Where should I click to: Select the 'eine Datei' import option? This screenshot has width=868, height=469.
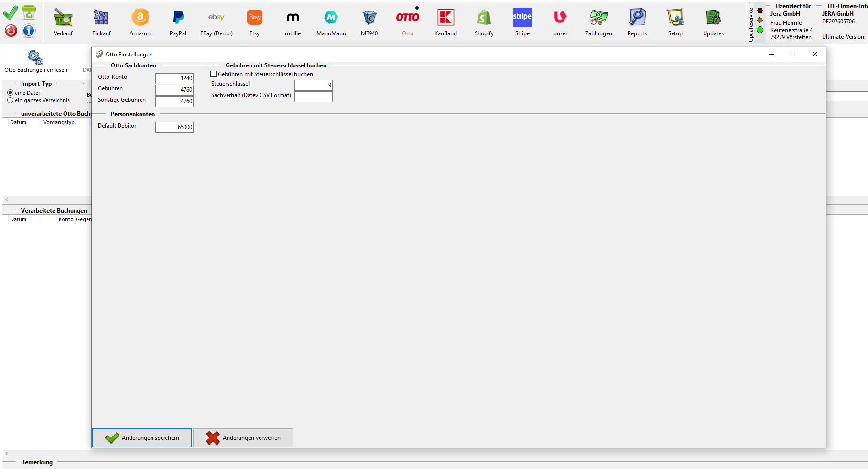(11, 93)
